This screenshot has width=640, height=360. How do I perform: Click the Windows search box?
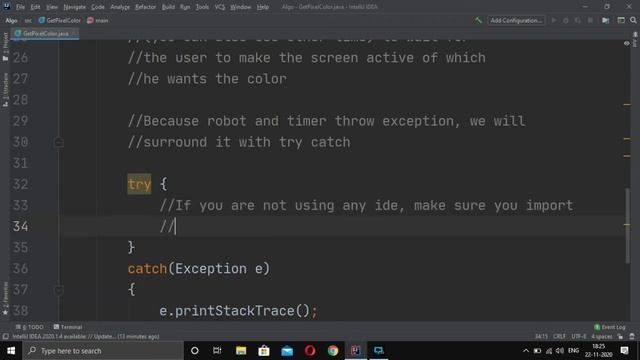pyautogui.click(x=102, y=351)
